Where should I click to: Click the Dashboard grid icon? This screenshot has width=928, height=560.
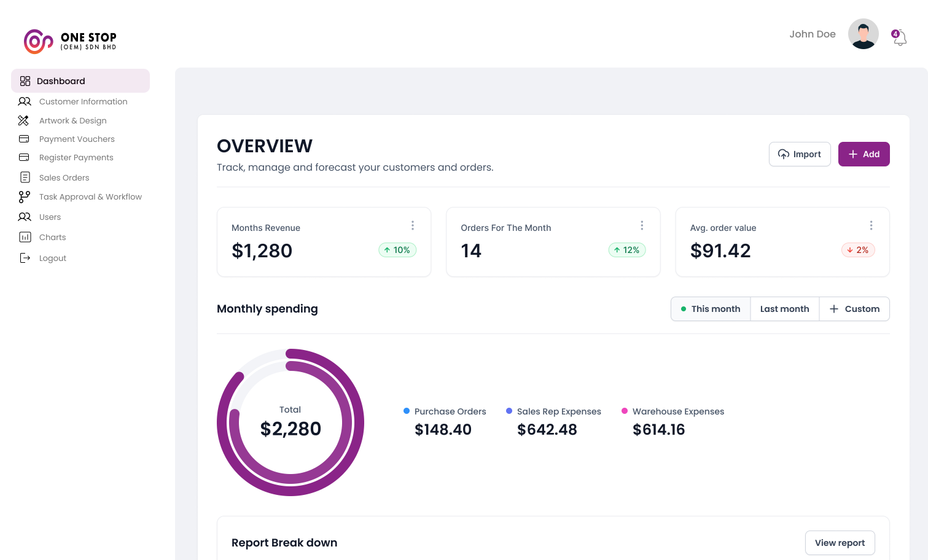coord(25,81)
